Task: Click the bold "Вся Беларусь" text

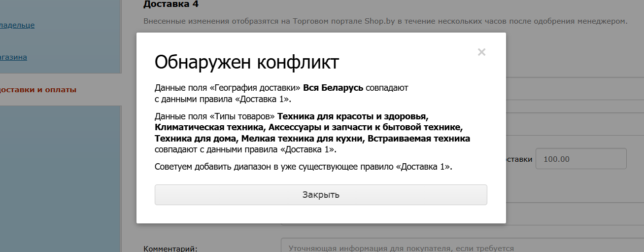Action: (x=333, y=88)
